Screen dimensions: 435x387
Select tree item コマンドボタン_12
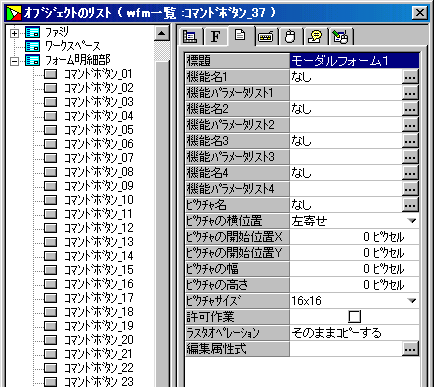tap(99, 228)
